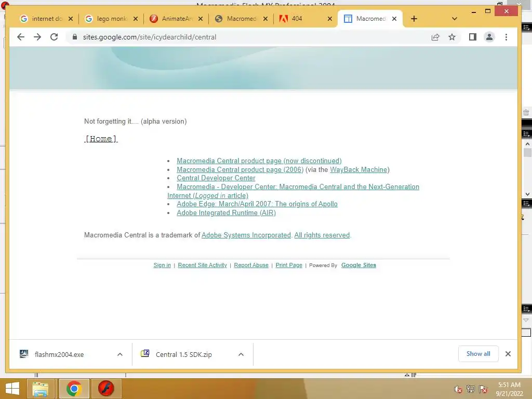Follow the WayBack Machine link

click(358, 170)
